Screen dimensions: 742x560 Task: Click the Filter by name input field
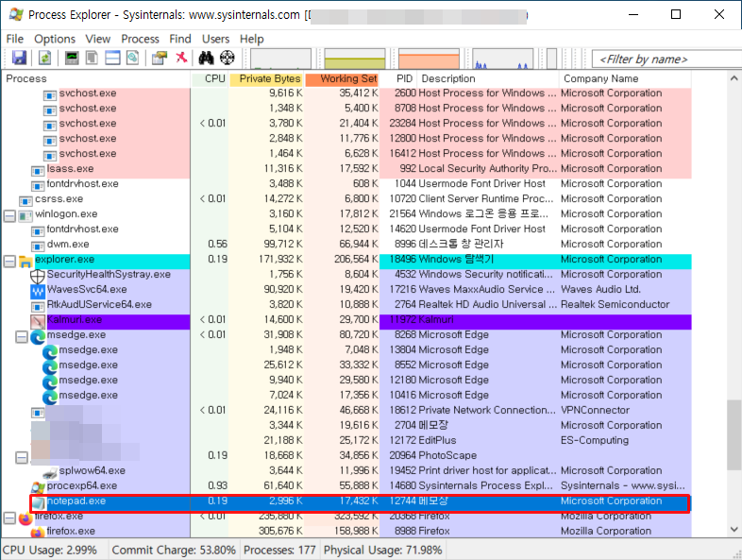pos(666,59)
